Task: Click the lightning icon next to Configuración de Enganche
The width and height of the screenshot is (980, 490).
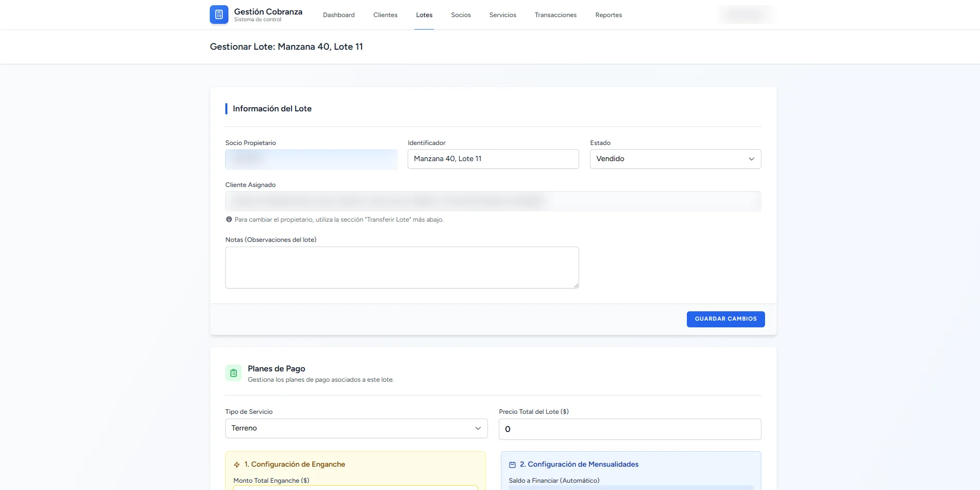Action: pyautogui.click(x=237, y=465)
